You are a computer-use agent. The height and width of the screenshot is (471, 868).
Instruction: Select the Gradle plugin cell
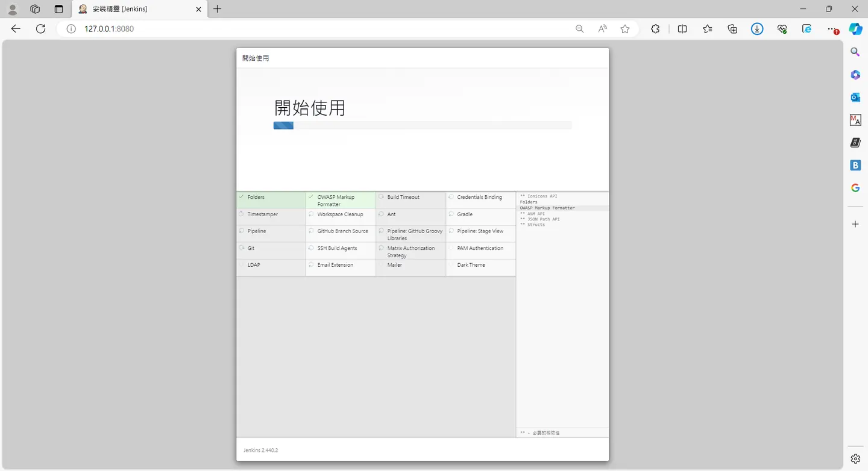[481, 217]
